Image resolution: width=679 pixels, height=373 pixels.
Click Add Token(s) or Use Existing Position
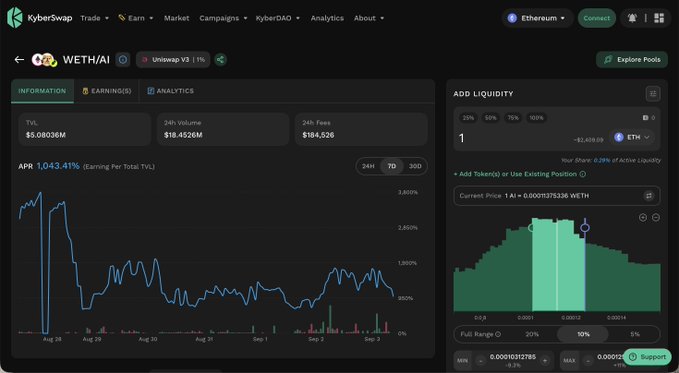515,174
